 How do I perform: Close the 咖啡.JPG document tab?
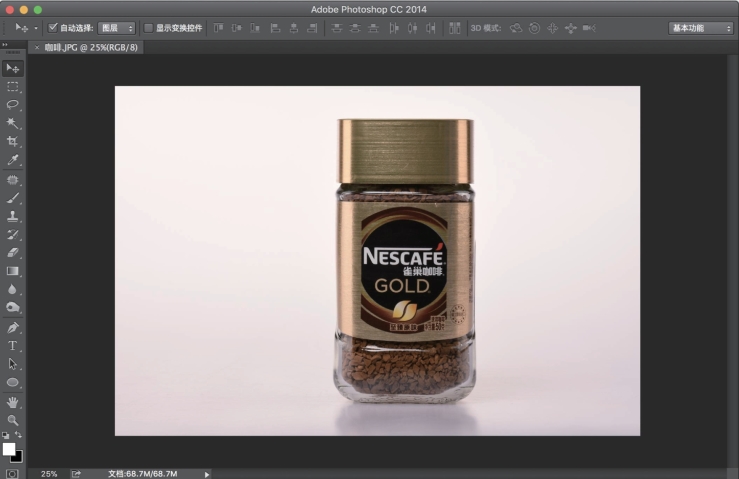point(37,47)
